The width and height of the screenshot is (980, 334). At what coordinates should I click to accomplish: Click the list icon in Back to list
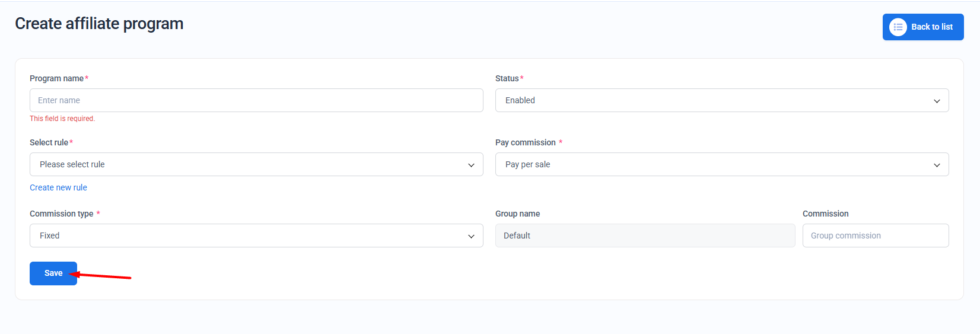click(898, 27)
